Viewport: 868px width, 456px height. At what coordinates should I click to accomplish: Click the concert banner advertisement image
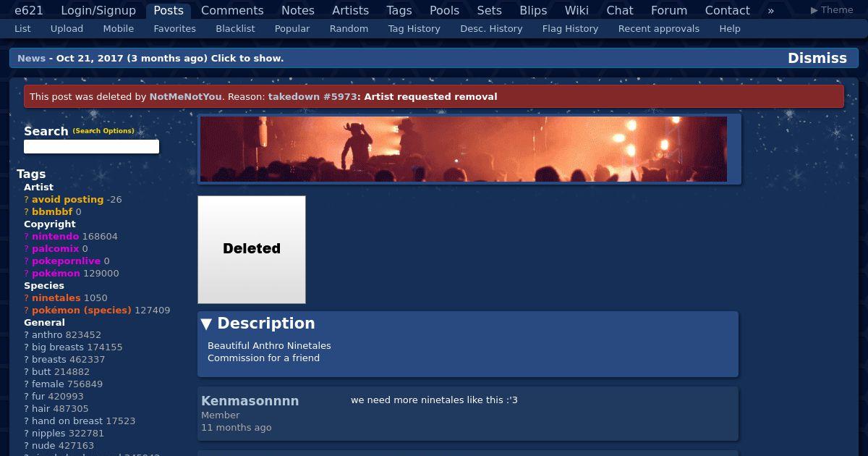click(464, 149)
